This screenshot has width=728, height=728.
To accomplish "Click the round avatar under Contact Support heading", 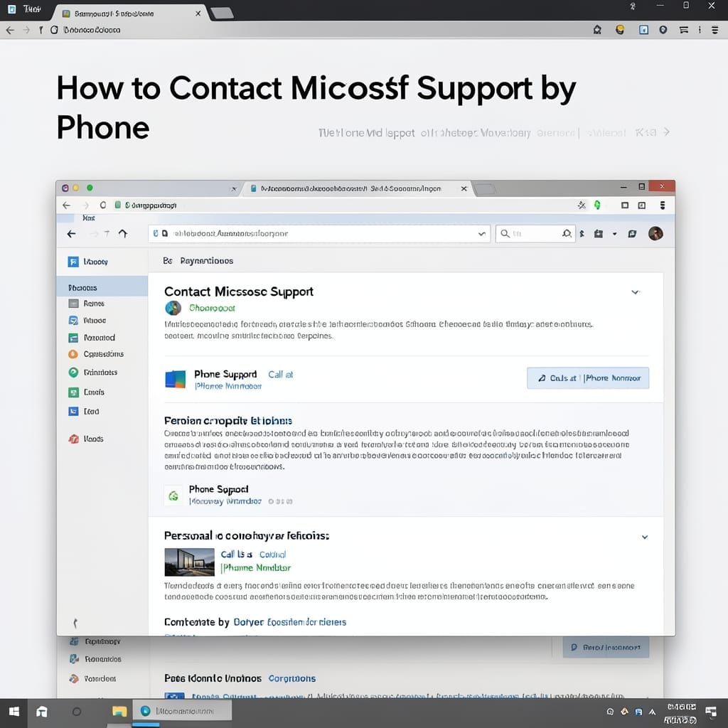I will (173, 308).
